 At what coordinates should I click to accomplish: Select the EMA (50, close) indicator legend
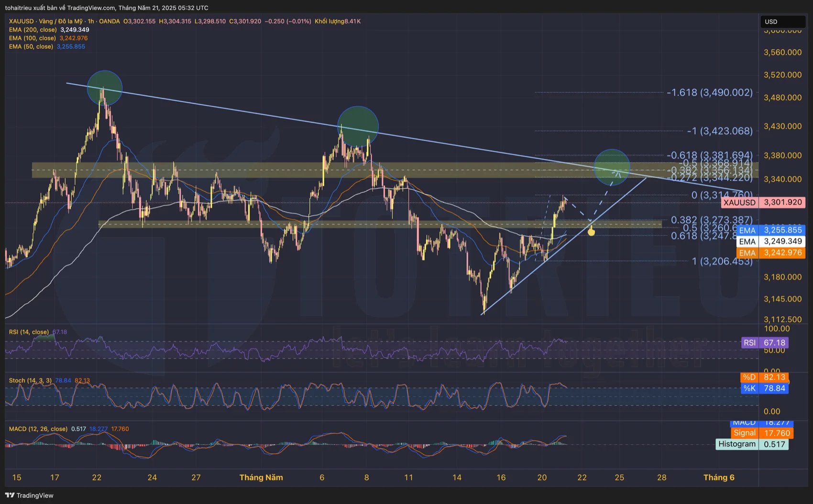pyautogui.click(x=31, y=46)
